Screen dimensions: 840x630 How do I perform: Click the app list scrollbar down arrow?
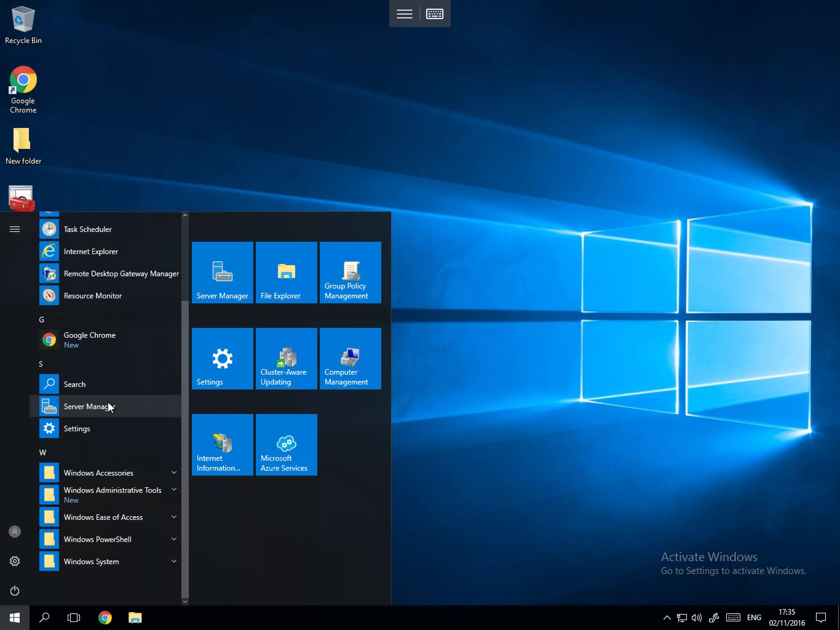pos(185,601)
